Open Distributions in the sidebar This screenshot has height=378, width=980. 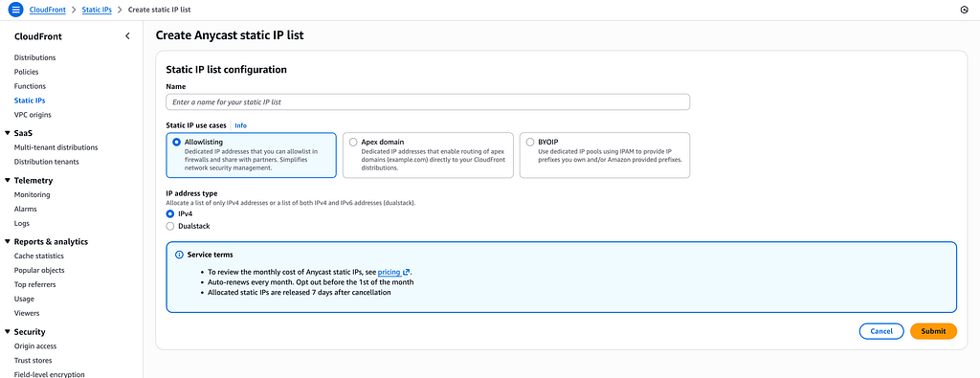pos(35,57)
